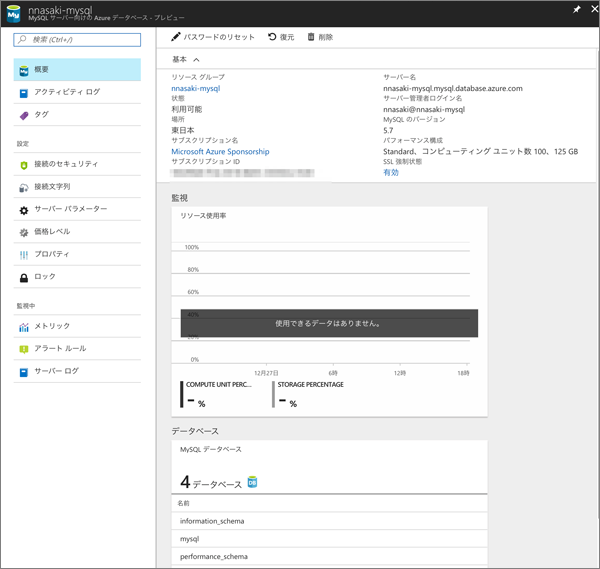Open the リソース使用率 chart tile
The width and height of the screenshot is (600, 569).
click(329, 312)
